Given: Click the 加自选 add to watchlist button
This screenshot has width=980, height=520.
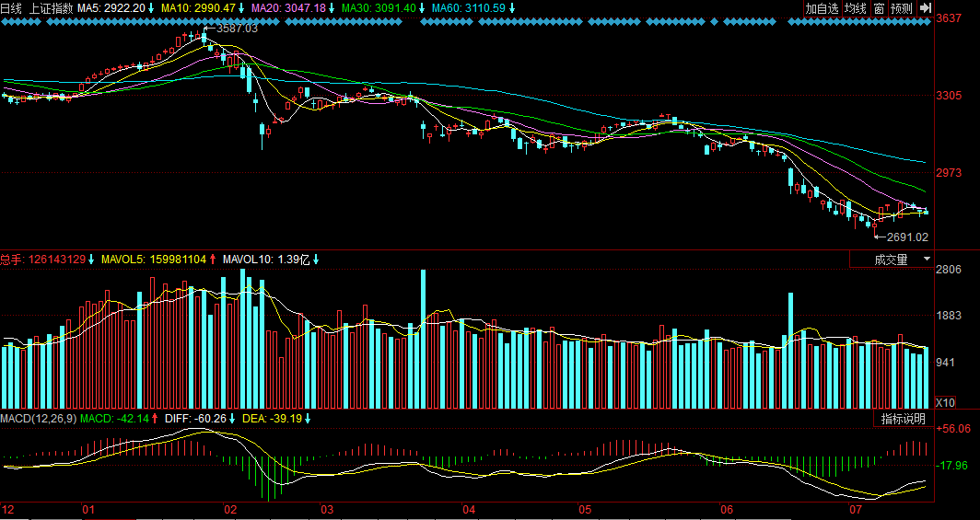Looking at the screenshot, I should (x=822, y=8).
